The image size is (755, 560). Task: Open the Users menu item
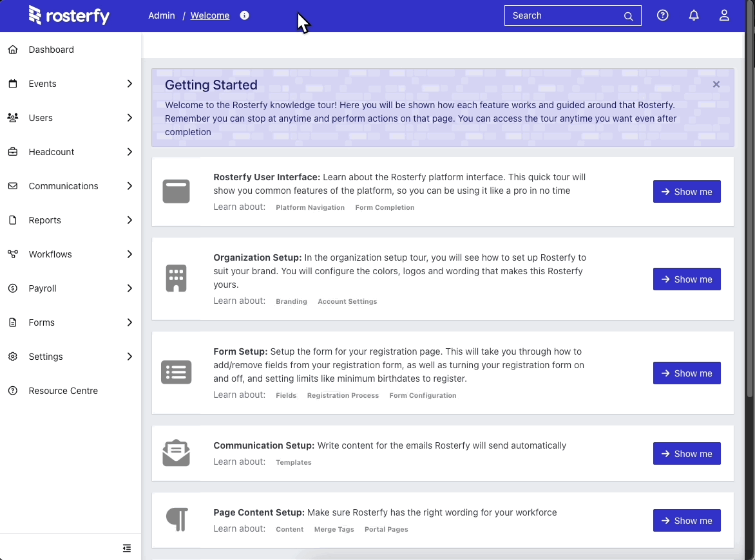click(70, 118)
